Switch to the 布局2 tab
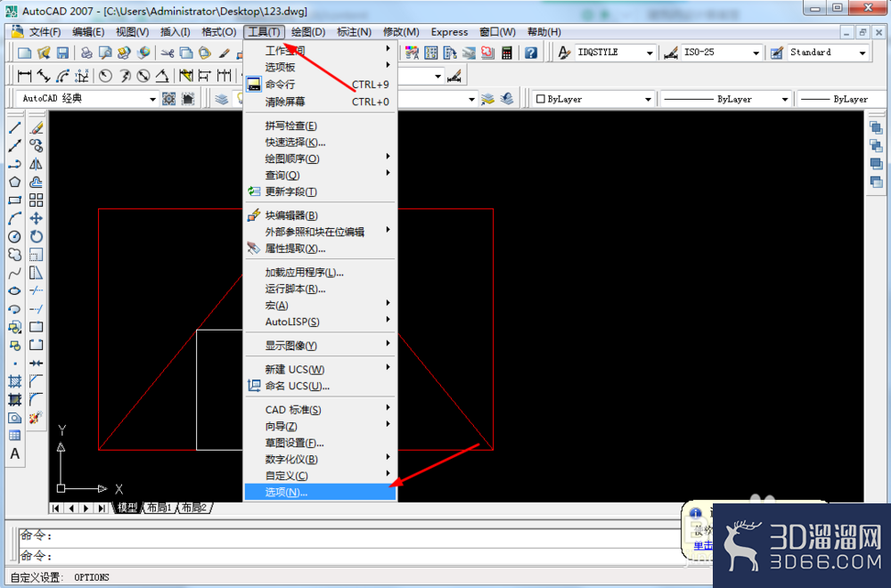Image resolution: width=891 pixels, height=588 pixels. tap(194, 507)
